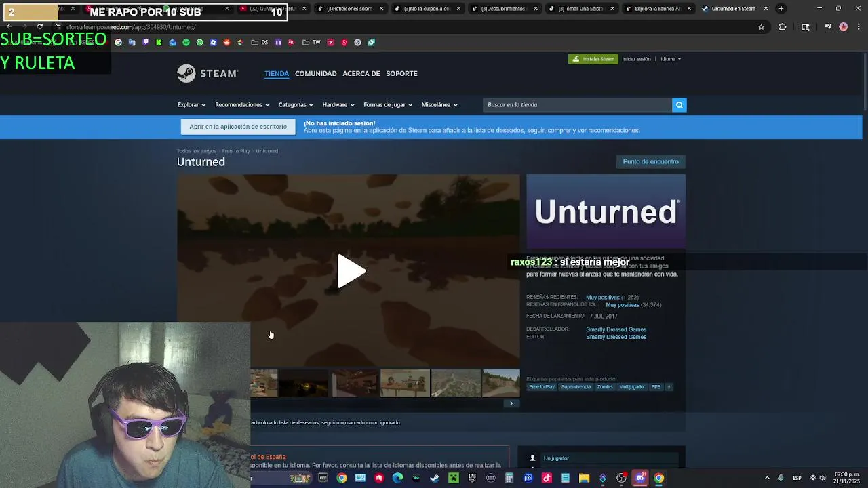Open File Explorer from the taskbar
Screen dimensions: 868x488
[x=584, y=478]
